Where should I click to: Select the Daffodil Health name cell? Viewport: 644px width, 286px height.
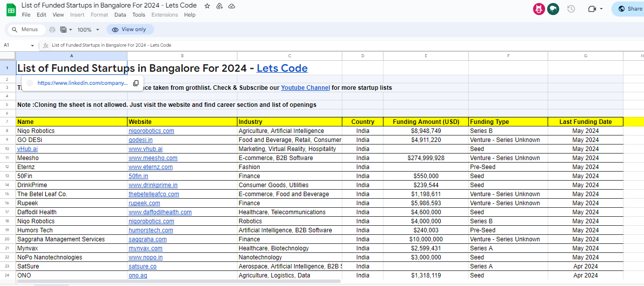coord(71,212)
